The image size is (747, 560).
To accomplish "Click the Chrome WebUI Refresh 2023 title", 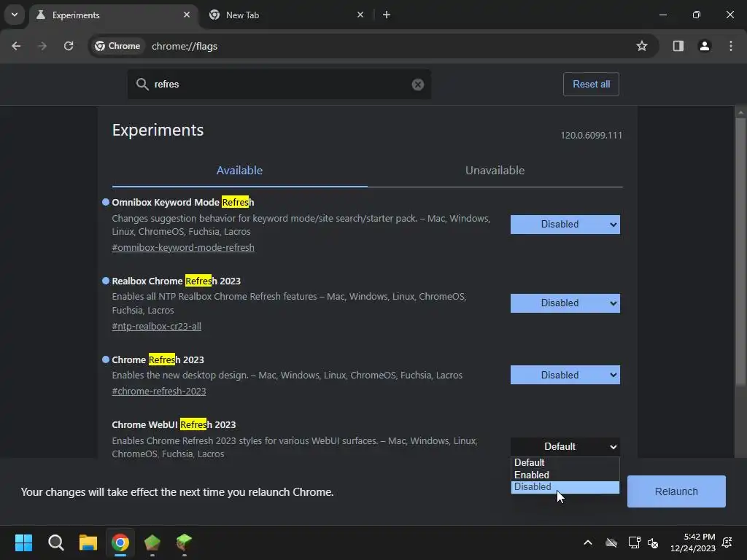I will coord(174,424).
